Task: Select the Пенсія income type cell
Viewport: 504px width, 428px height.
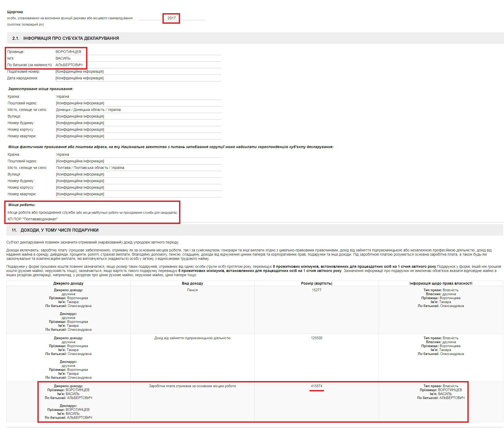Action: [192, 290]
